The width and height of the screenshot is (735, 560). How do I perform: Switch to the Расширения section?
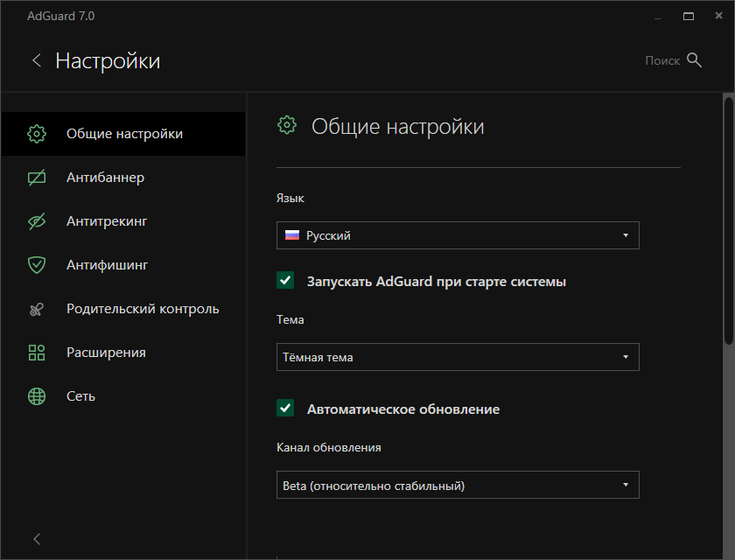point(122,353)
